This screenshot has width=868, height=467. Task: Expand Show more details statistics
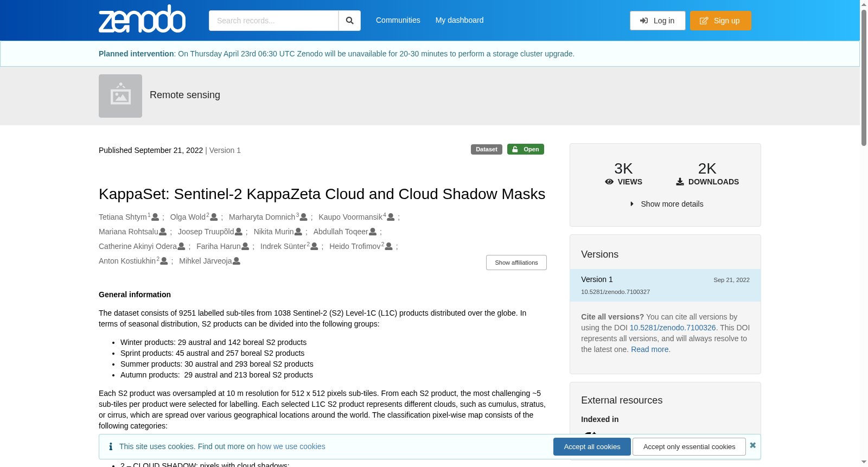[666, 204]
